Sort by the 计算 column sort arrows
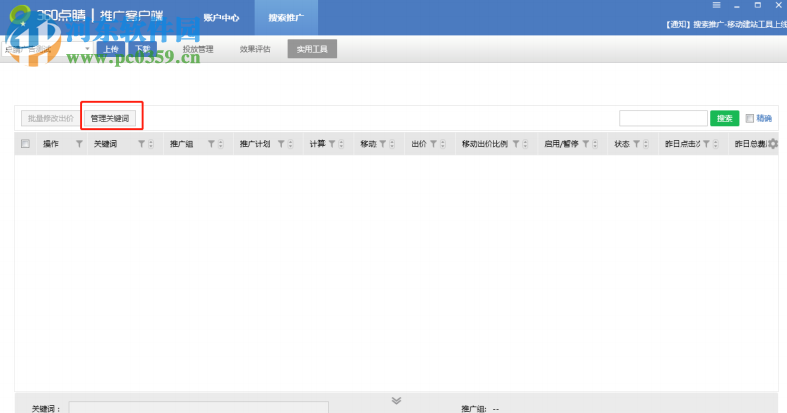787x413 pixels. point(341,144)
